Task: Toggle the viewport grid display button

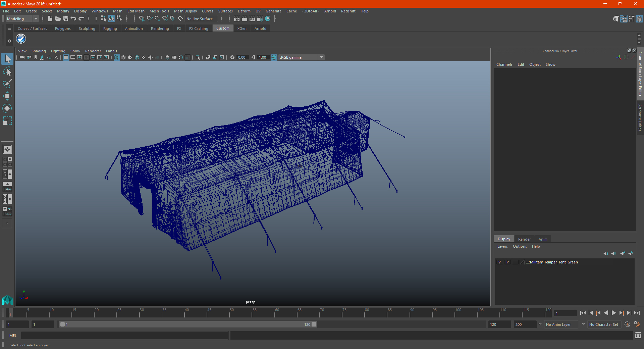Action: (66, 57)
